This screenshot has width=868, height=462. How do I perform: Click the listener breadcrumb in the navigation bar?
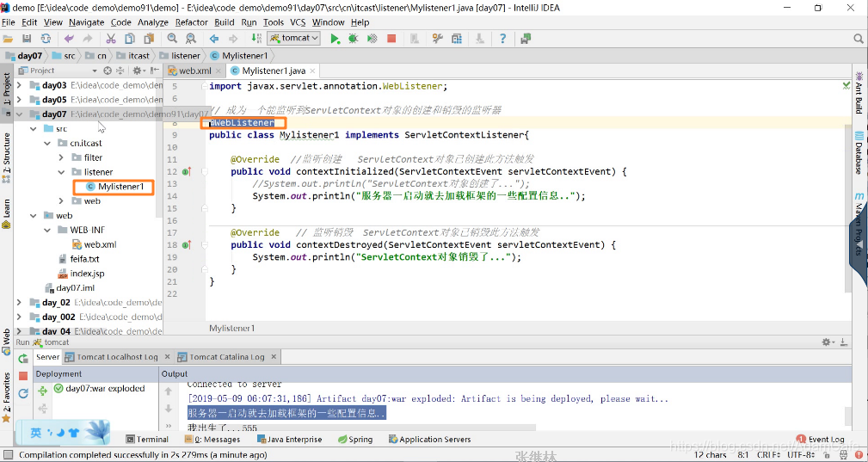pyautogui.click(x=180, y=55)
